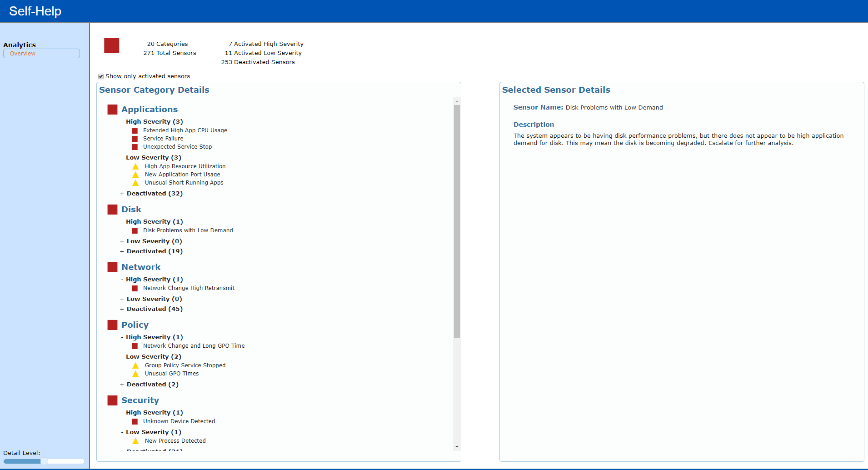Select the Network category heading
Viewport: 868px width, 470px height.
[141, 267]
